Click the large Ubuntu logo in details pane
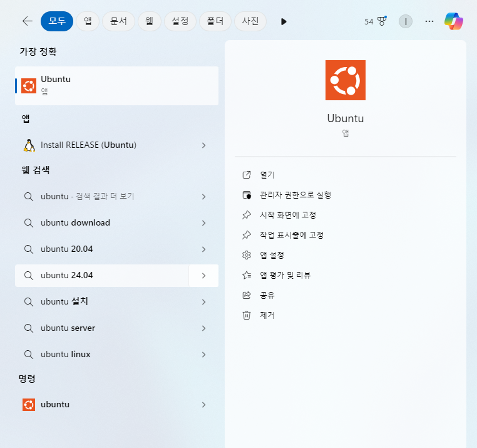Screen dimensions: 477x448 346,80
